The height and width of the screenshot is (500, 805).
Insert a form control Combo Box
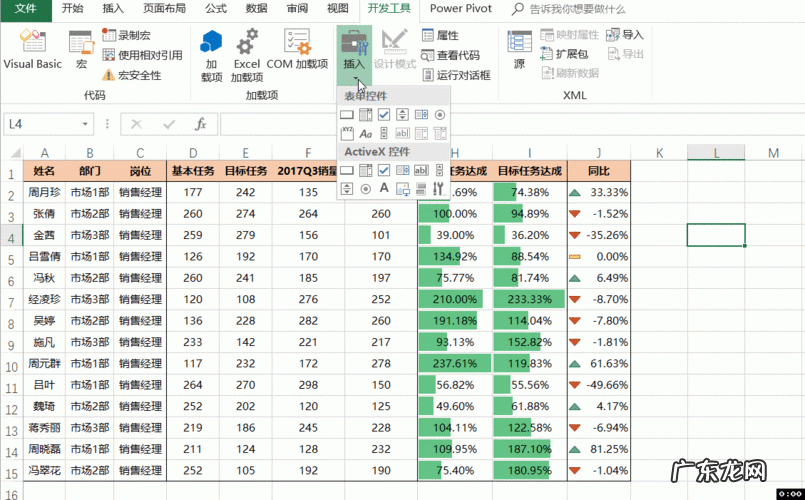coord(366,114)
